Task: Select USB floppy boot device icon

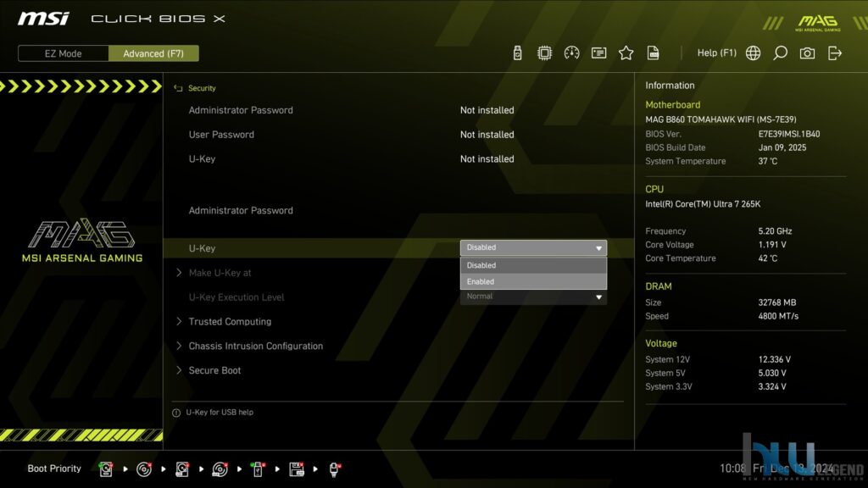Action: (297, 469)
